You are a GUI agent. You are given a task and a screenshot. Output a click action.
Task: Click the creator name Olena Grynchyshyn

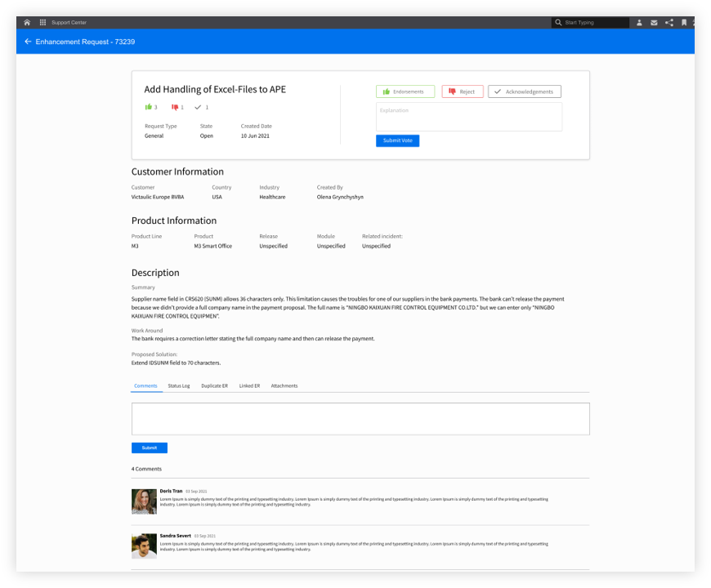point(340,197)
